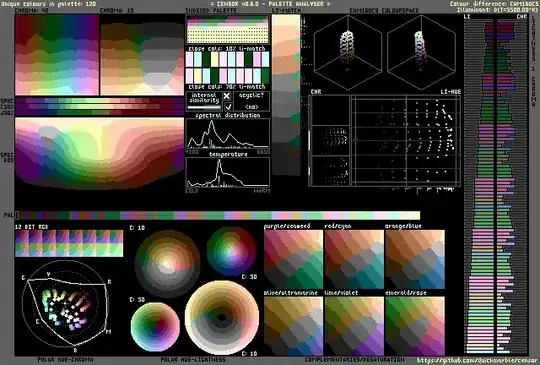Click the large hue-lightness disc with black centre
The height and width of the screenshot is (365, 540).
pyautogui.click(x=222, y=317)
